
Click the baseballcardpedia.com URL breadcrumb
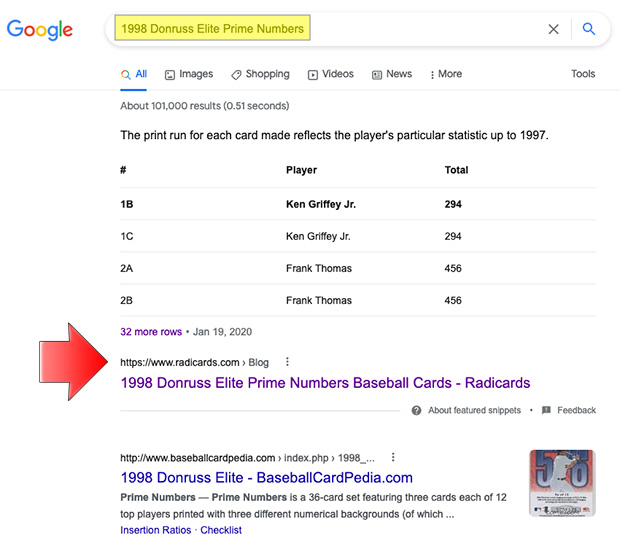(x=247, y=458)
